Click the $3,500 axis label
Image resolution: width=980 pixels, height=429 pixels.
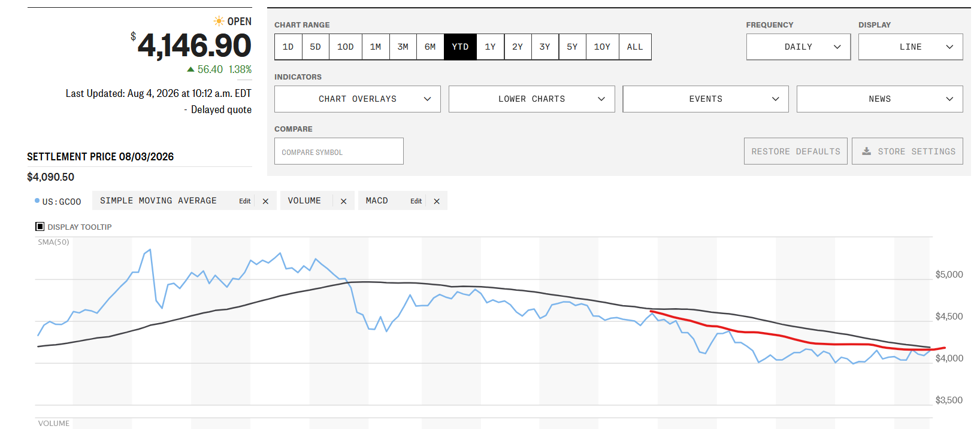pos(949,400)
